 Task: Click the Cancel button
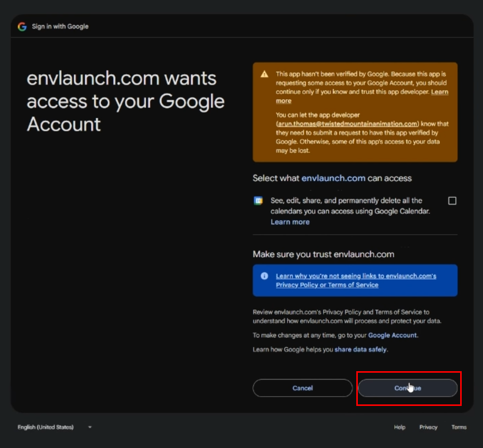302,388
